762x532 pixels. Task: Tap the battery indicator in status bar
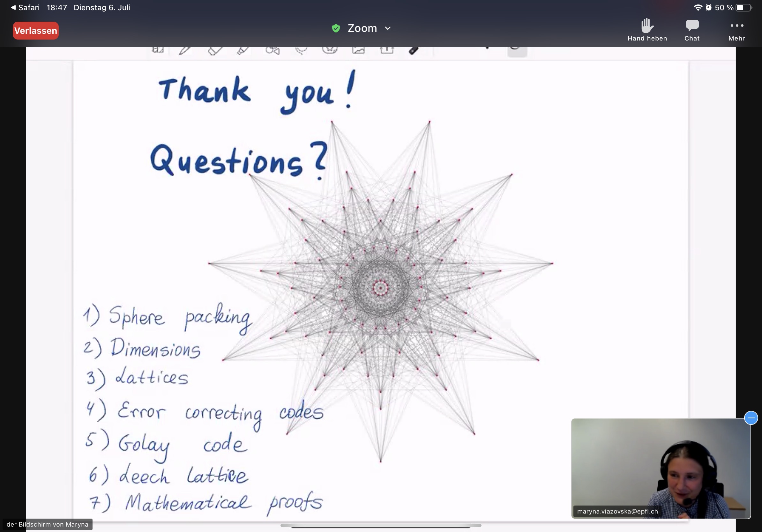coord(743,8)
